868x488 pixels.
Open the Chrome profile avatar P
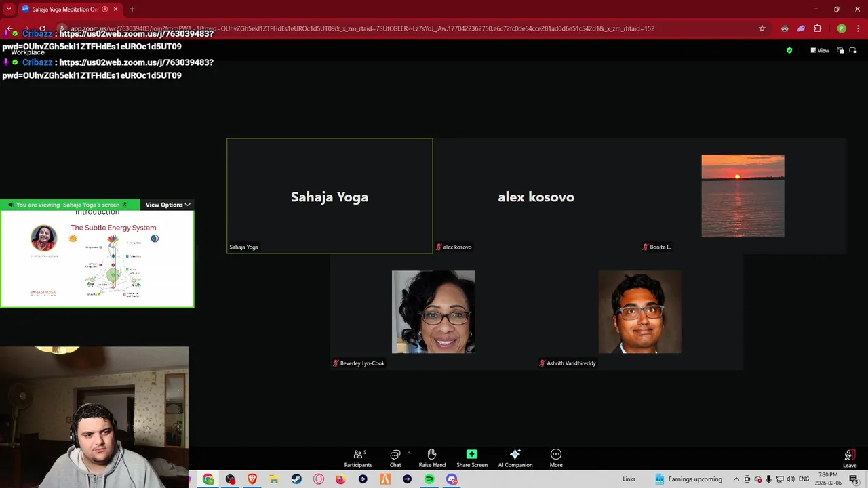pos(842,28)
